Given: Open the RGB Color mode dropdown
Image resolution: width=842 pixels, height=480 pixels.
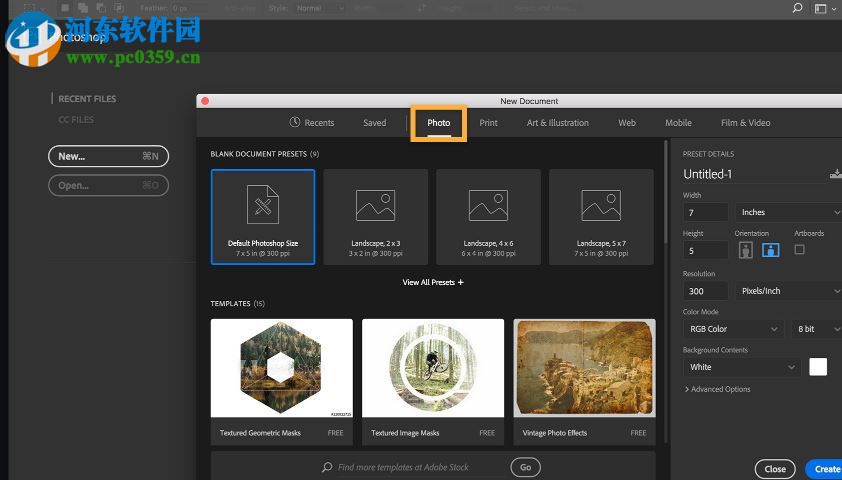Looking at the screenshot, I should point(733,329).
